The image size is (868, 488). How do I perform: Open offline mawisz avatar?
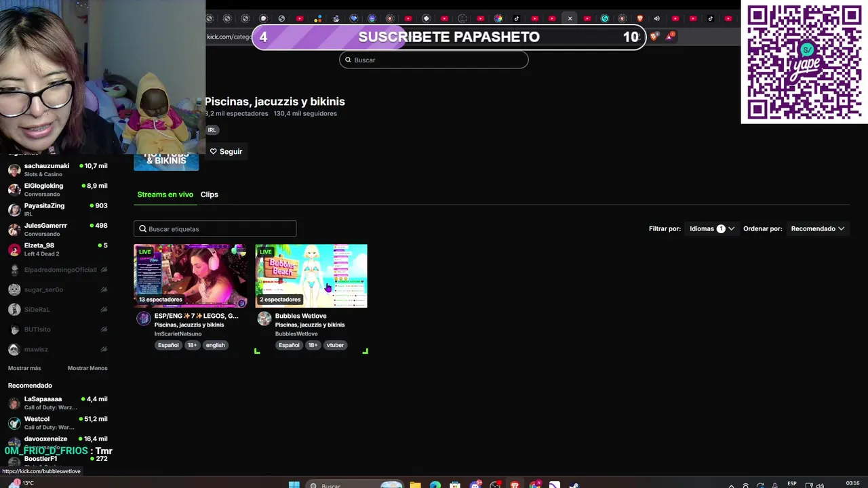tap(14, 349)
